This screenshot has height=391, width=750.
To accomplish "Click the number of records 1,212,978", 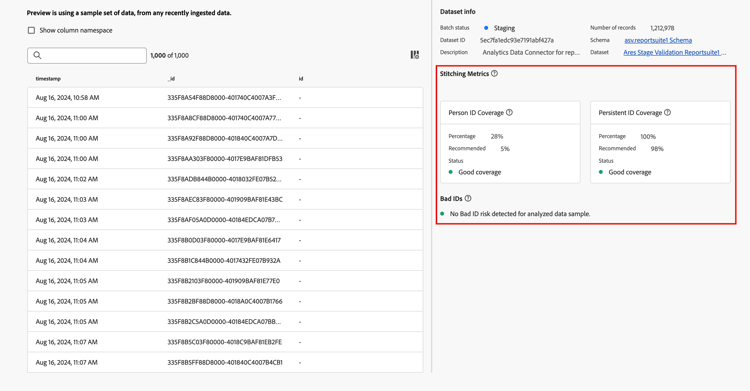I will 662,28.
